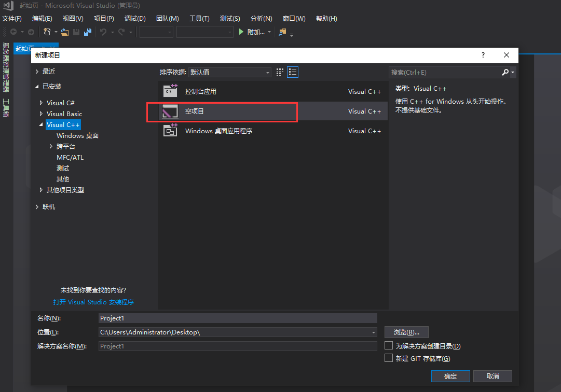Image resolution: width=561 pixels, height=392 pixels.
Task: Open the 团队(M) menu
Action: coord(168,19)
